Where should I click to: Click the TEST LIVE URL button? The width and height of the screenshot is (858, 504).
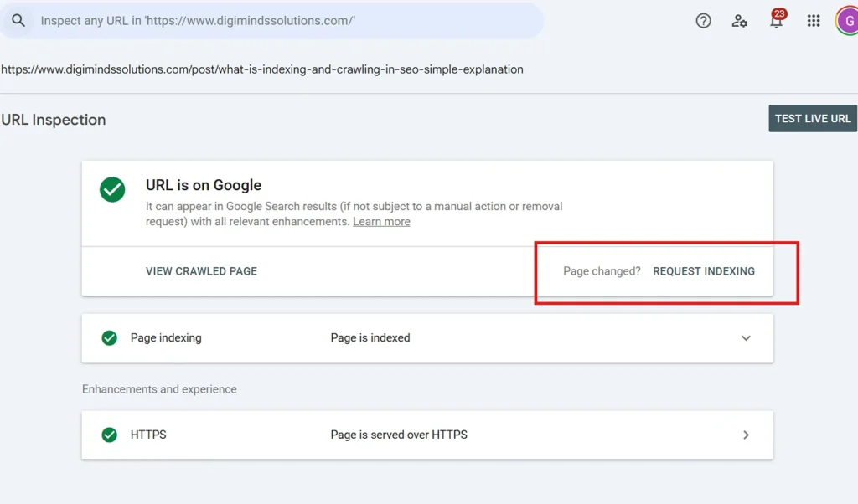(813, 119)
